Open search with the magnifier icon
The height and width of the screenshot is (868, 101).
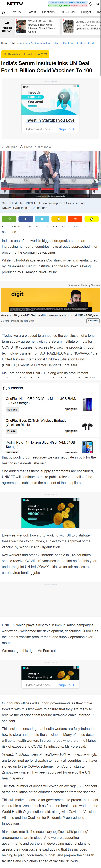tap(98, 4)
